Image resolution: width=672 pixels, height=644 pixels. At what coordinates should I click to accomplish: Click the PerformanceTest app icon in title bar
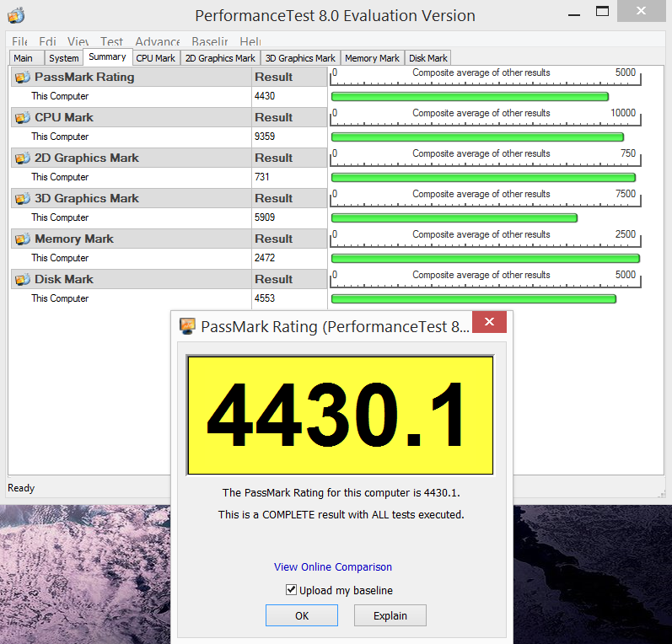click(16, 15)
